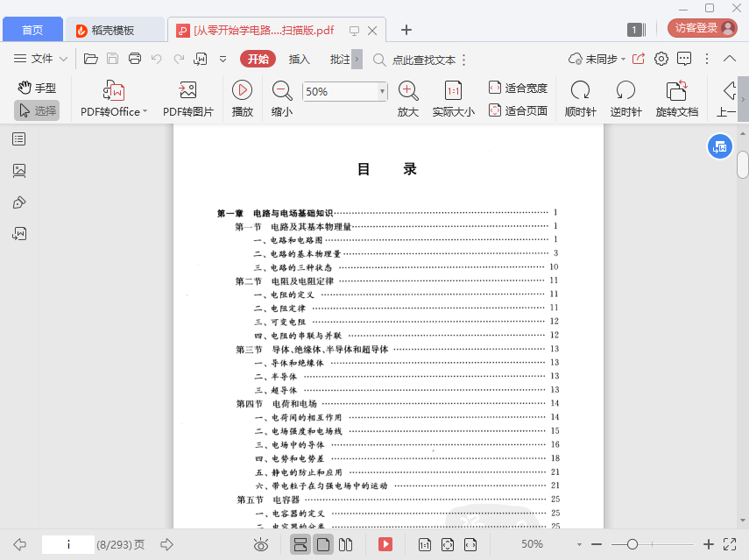Expand the quick access toolbar dropdown
Viewport: 749px width, 560px height.
tap(223, 60)
